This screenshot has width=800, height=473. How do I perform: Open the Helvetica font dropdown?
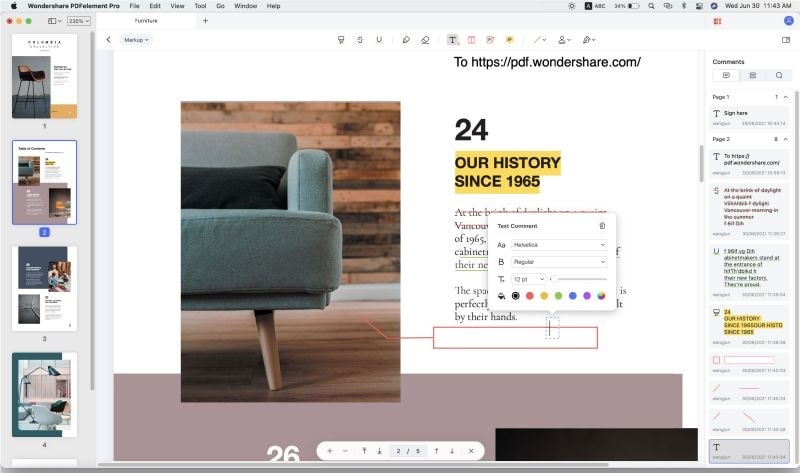pyautogui.click(x=559, y=245)
